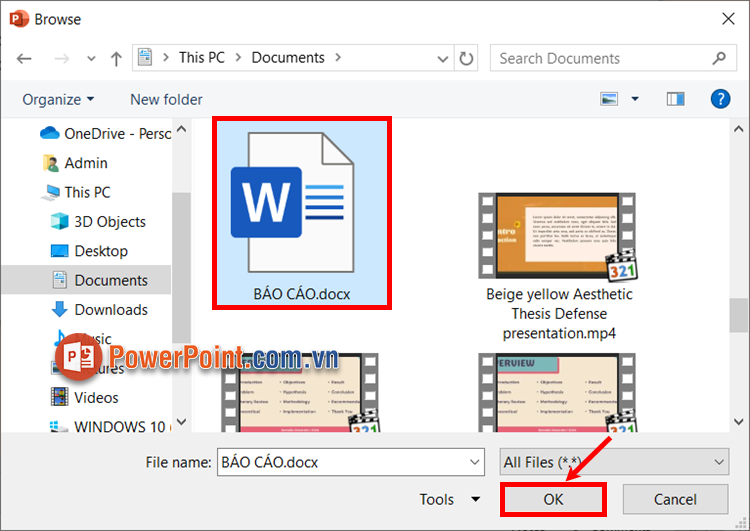Screen dimensions: 750x531
Task: Click the search magnifier icon
Action: 719,58
